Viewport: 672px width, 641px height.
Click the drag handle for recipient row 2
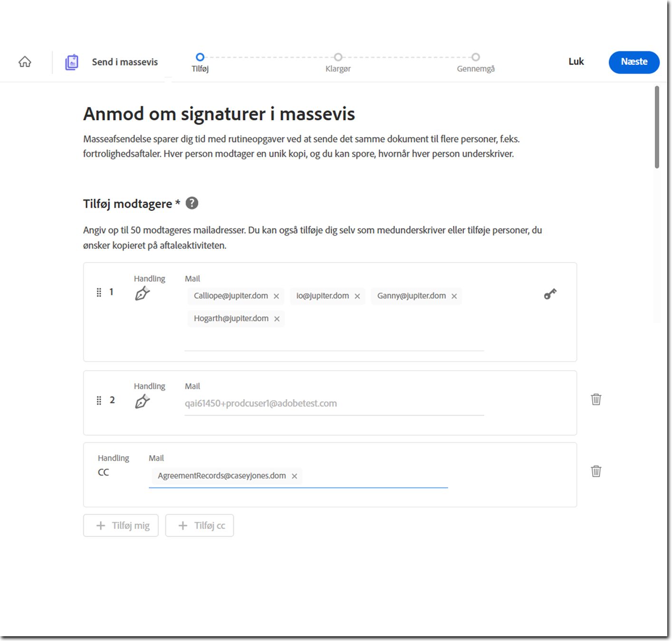point(99,401)
